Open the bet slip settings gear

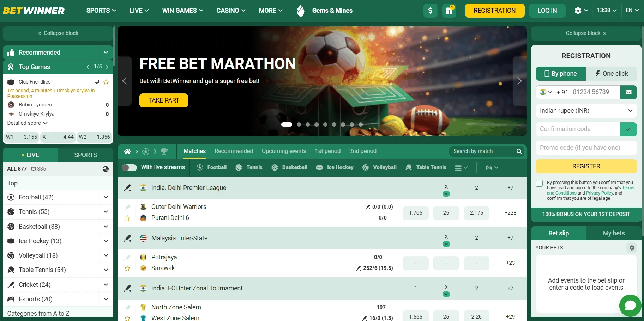point(632,248)
